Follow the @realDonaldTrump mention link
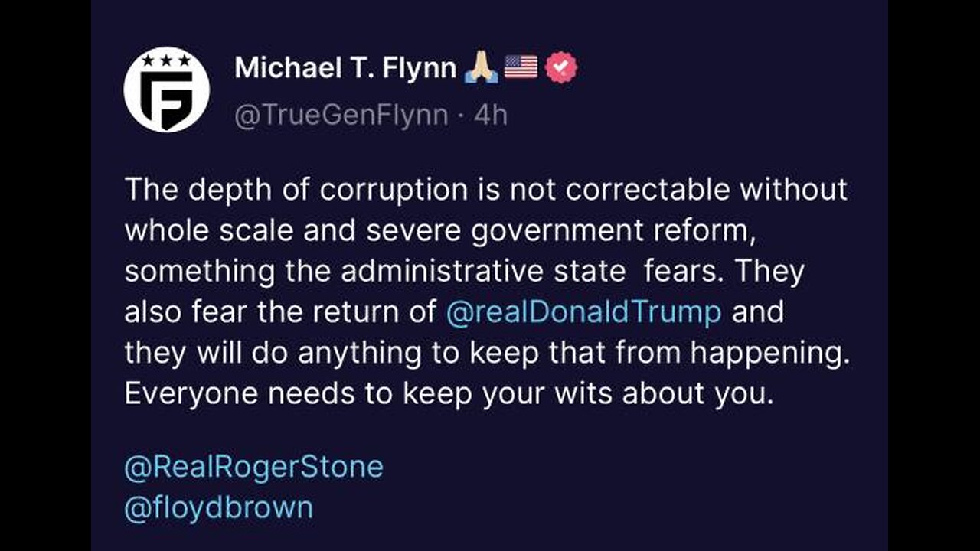980x551 pixels. (583, 312)
